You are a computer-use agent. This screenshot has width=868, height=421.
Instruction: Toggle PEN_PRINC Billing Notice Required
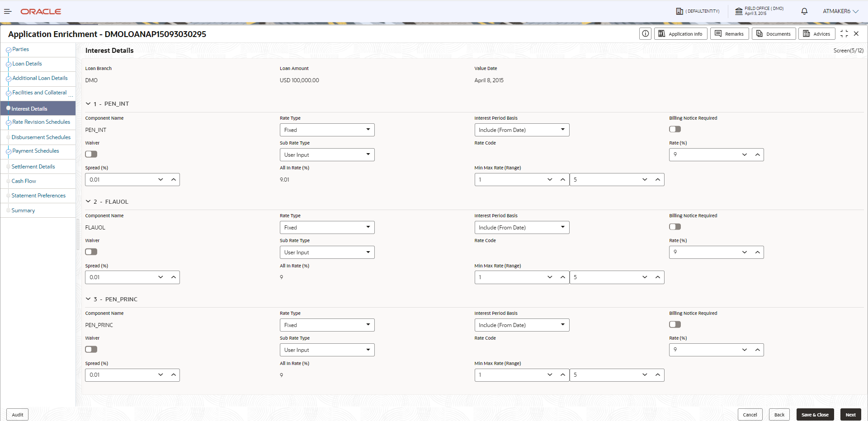pos(675,324)
